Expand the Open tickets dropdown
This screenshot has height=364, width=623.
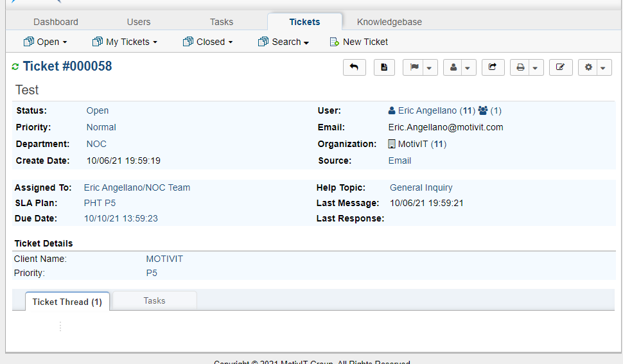point(45,42)
